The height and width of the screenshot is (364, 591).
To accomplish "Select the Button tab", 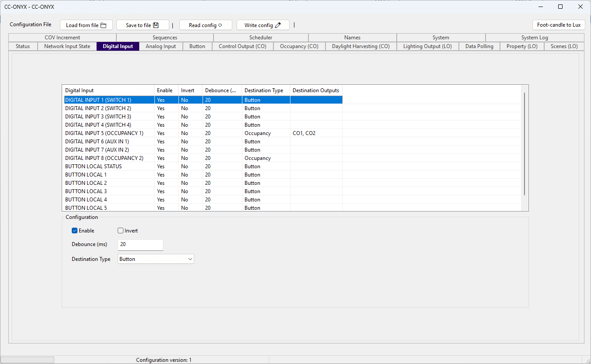I will pos(197,46).
